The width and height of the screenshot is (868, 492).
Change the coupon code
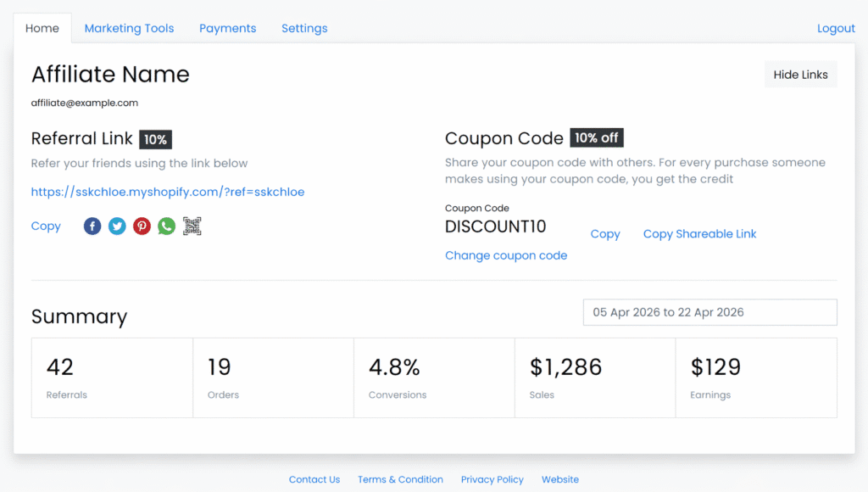pos(506,254)
